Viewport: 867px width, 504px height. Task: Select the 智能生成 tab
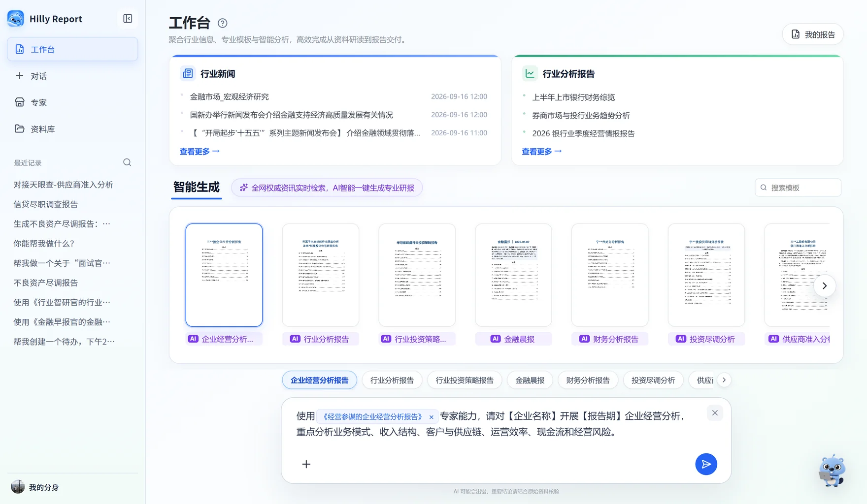pyautogui.click(x=196, y=188)
